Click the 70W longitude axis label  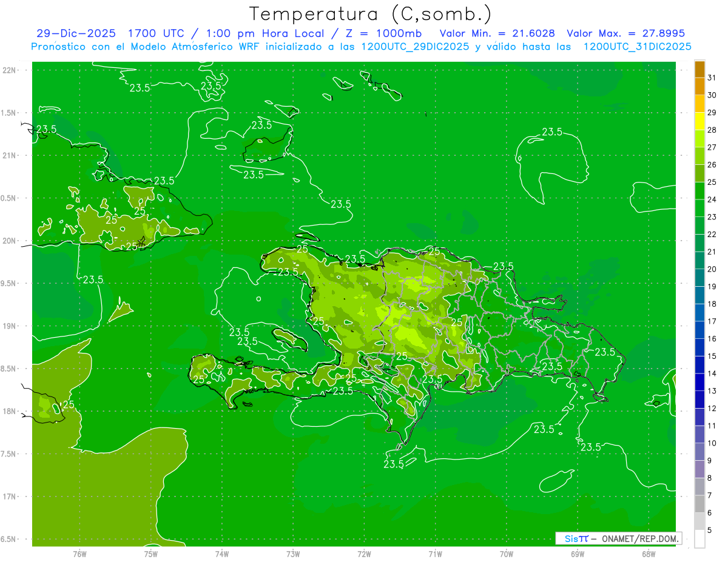click(x=507, y=554)
